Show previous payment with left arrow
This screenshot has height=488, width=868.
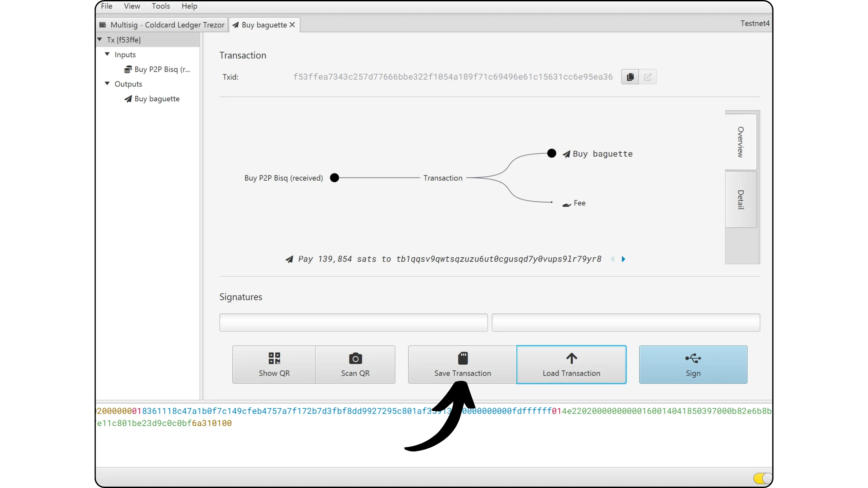pyautogui.click(x=612, y=259)
